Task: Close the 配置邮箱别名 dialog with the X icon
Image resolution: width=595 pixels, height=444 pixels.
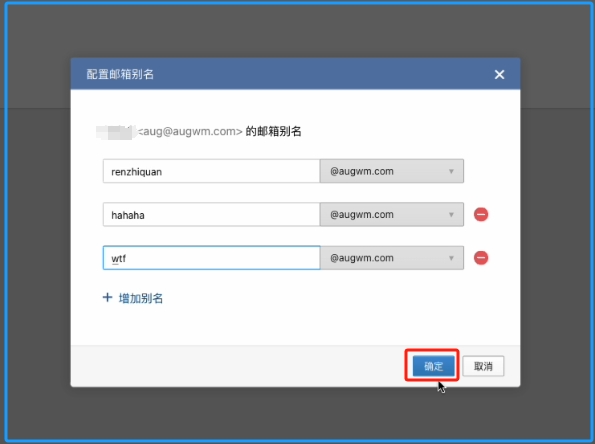Action: (x=499, y=74)
